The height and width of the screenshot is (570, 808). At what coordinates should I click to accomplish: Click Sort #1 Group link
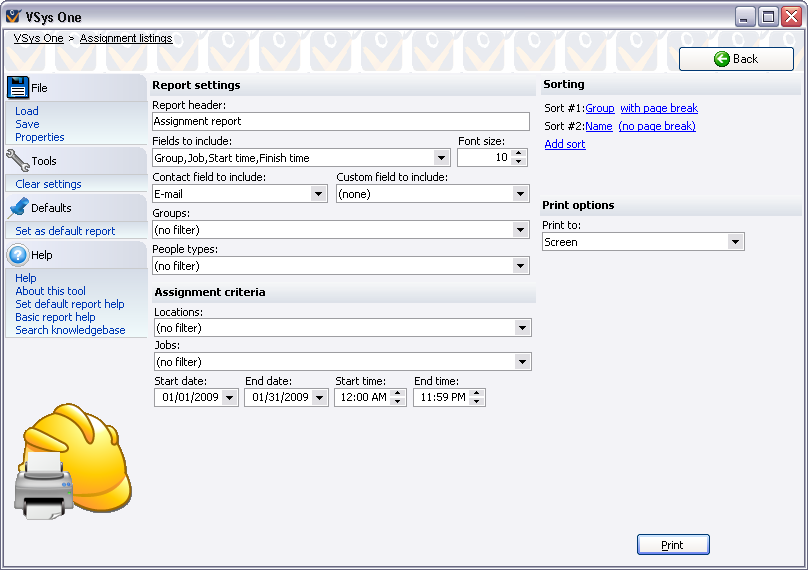600,108
